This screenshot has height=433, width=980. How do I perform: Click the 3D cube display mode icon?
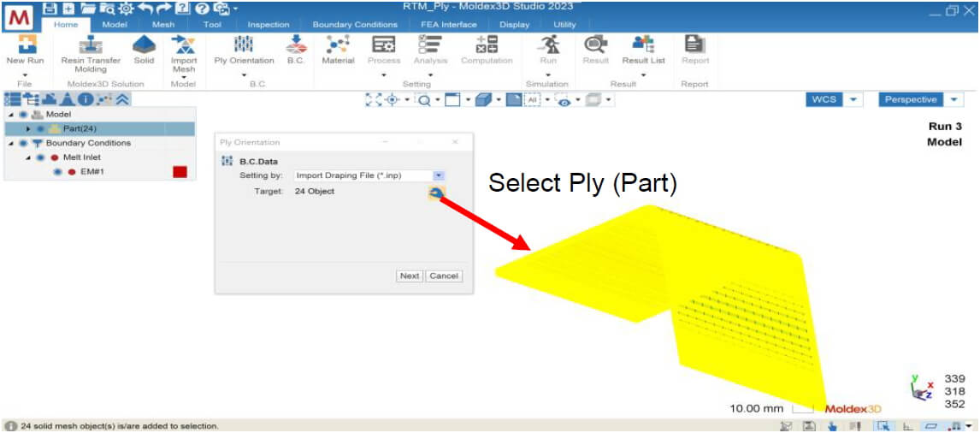coord(483,99)
